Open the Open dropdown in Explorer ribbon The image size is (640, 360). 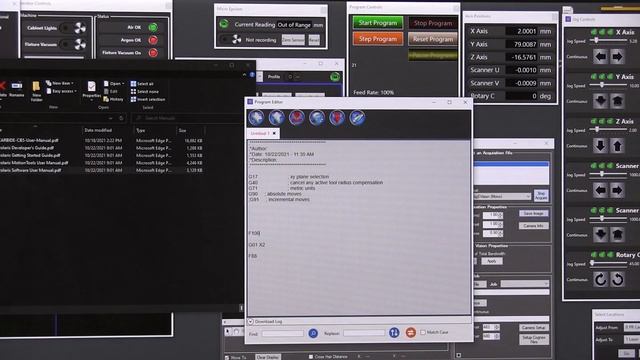coord(114,84)
